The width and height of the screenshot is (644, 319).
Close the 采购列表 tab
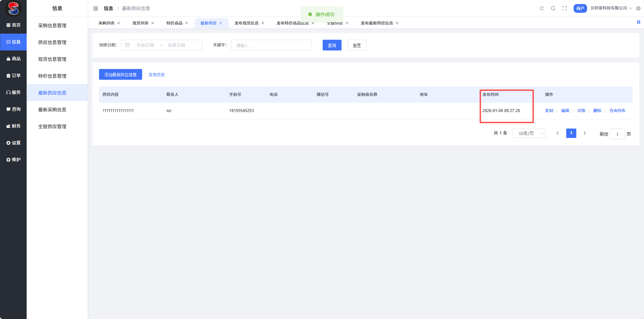click(x=119, y=23)
